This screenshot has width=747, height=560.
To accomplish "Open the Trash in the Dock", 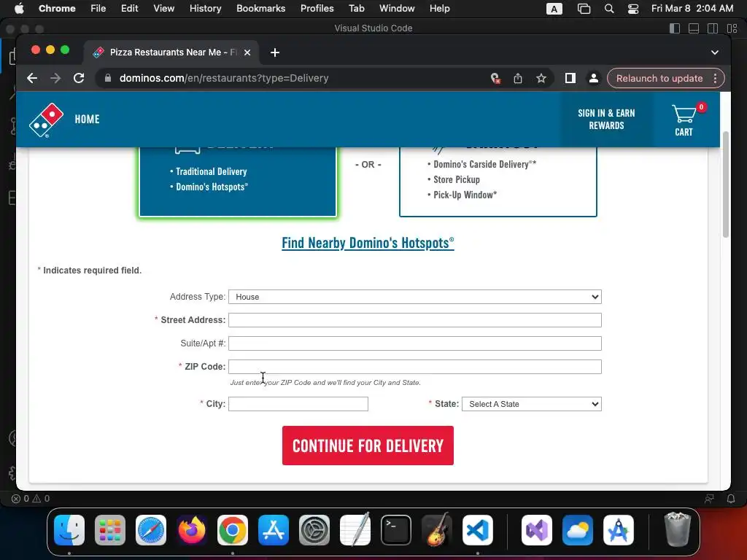I will 677,530.
